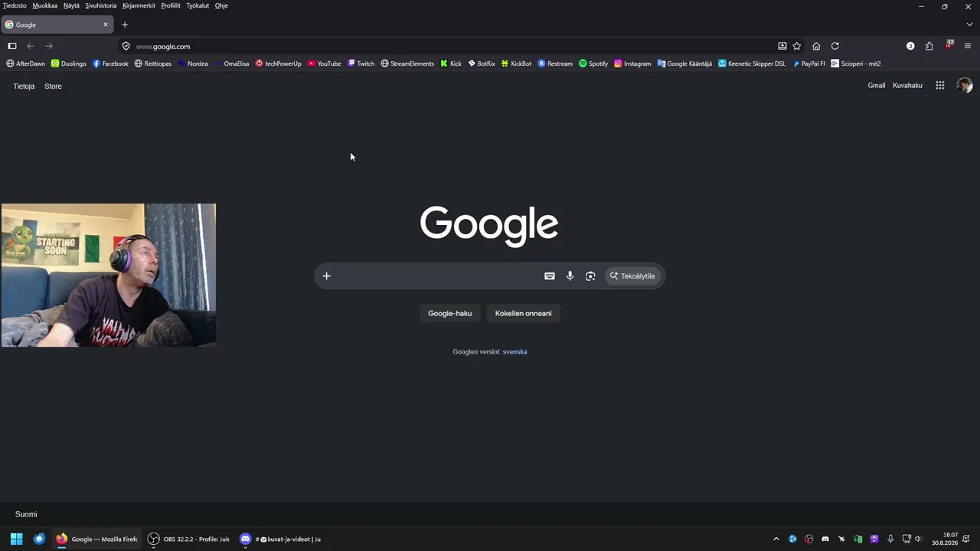Switch Google to svenska
The width and height of the screenshot is (980, 551).
coord(514,352)
